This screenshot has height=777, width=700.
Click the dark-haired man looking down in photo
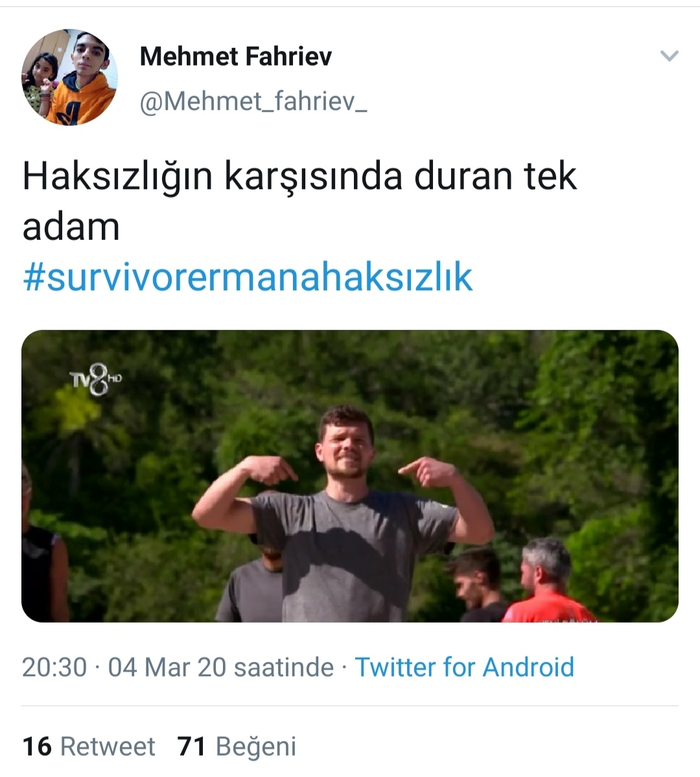pos(478,586)
